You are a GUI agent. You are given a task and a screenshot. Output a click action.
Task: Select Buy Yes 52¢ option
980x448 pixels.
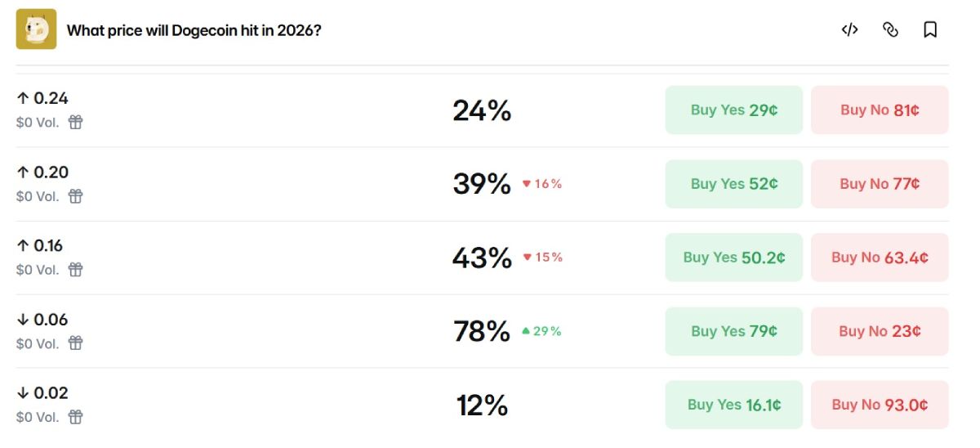point(733,184)
